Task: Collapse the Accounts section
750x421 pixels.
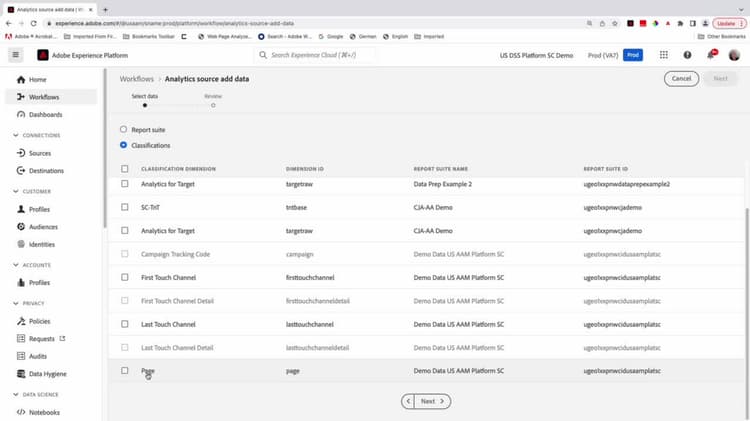Action: click(x=16, y=265)
